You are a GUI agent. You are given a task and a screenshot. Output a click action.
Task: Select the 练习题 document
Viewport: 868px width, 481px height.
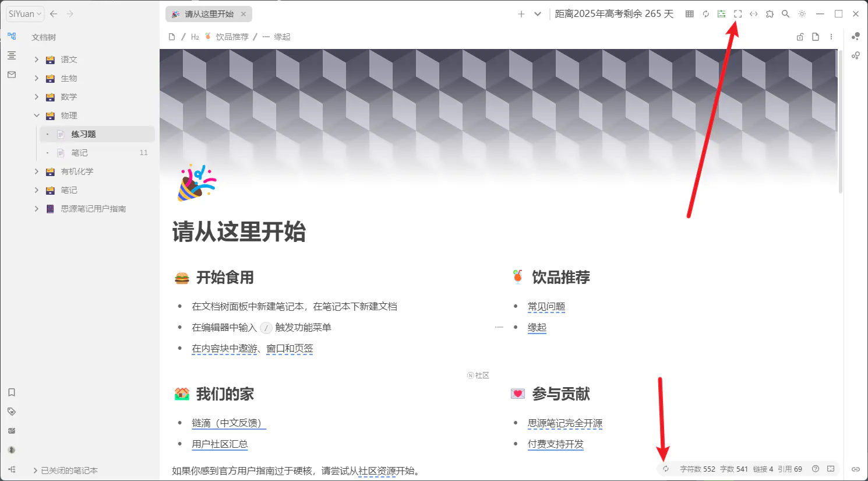coord(97,134)
